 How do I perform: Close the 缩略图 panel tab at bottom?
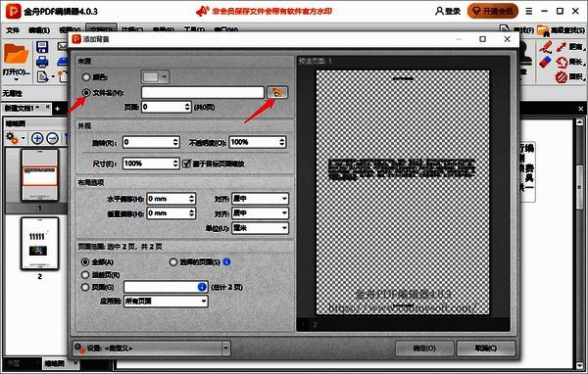(x=75, y=363)
